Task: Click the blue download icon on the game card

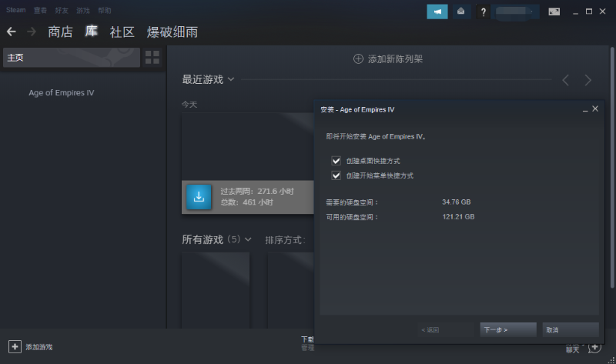Action: pyautogui.click(x=199, y=197)
